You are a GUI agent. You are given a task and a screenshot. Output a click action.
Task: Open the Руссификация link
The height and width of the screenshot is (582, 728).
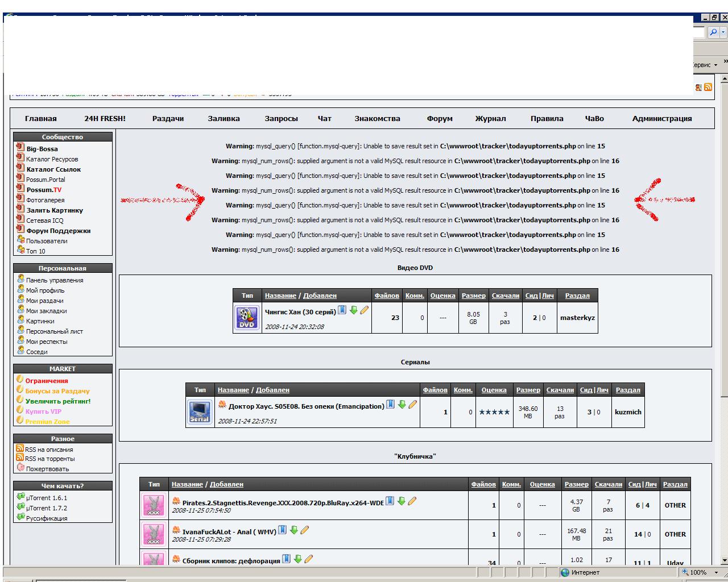(x=47, y=518)
